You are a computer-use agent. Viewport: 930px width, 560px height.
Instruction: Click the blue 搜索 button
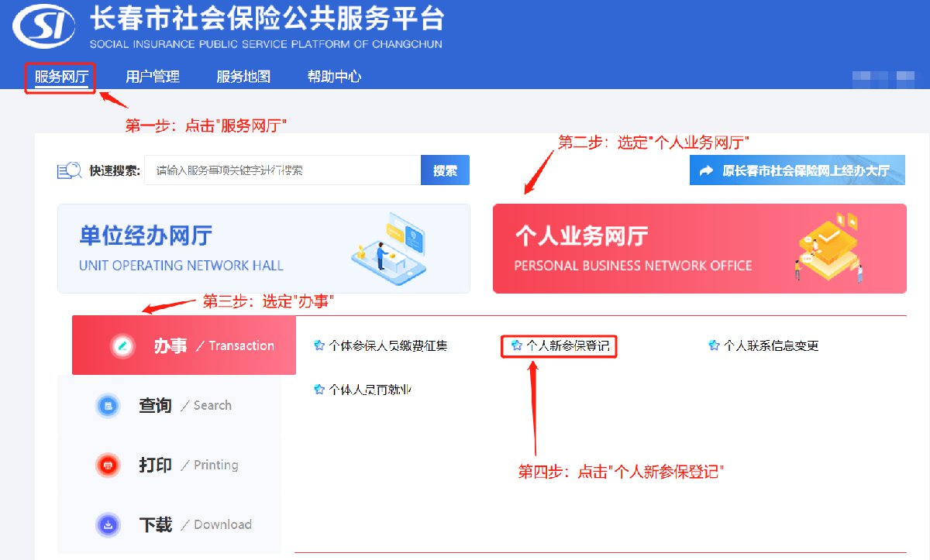point(445,170)
